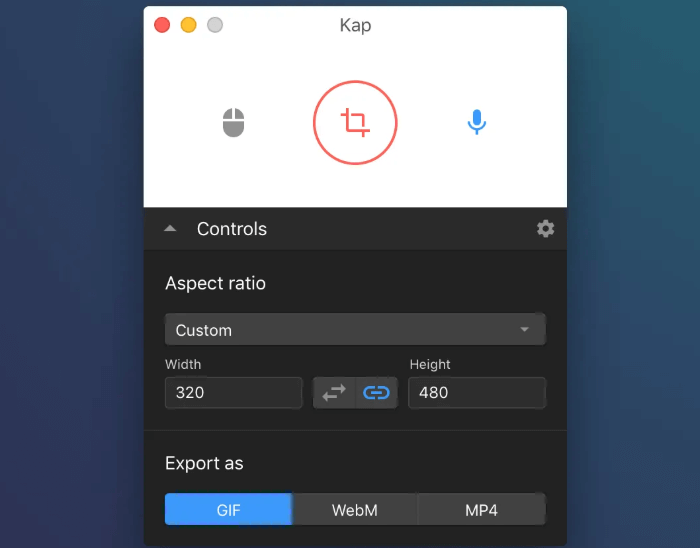Viewport: 700px width, 548px height.
Task: Click the red crop record button
Action: pos(355,123)
